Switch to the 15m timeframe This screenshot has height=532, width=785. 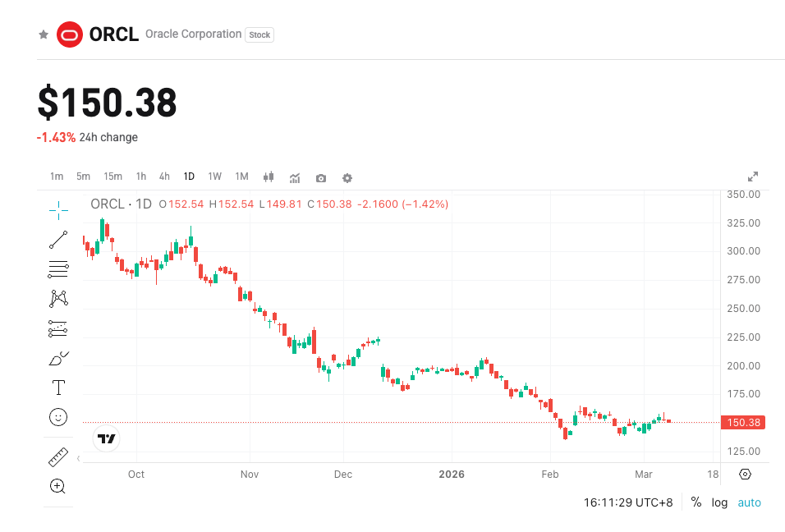click(112, 176)
